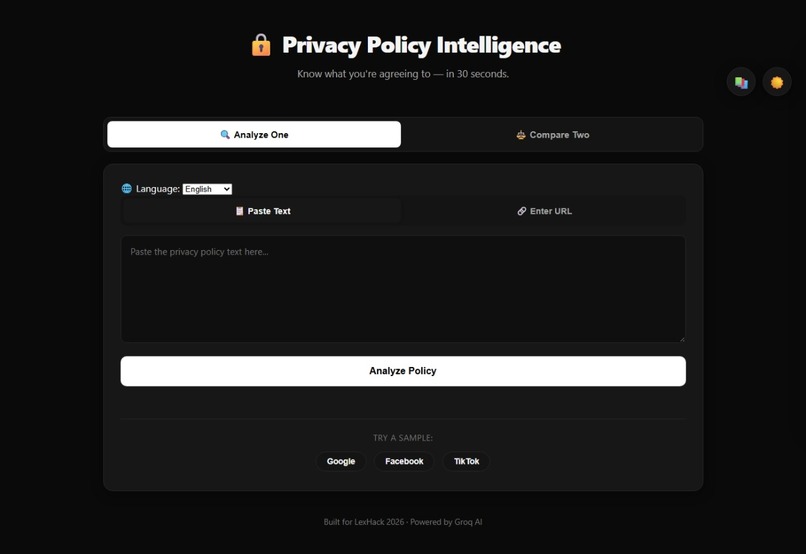This screenshot has height=554, width=806.
Task: Click the text area resize handle
Action: point(682,338)
